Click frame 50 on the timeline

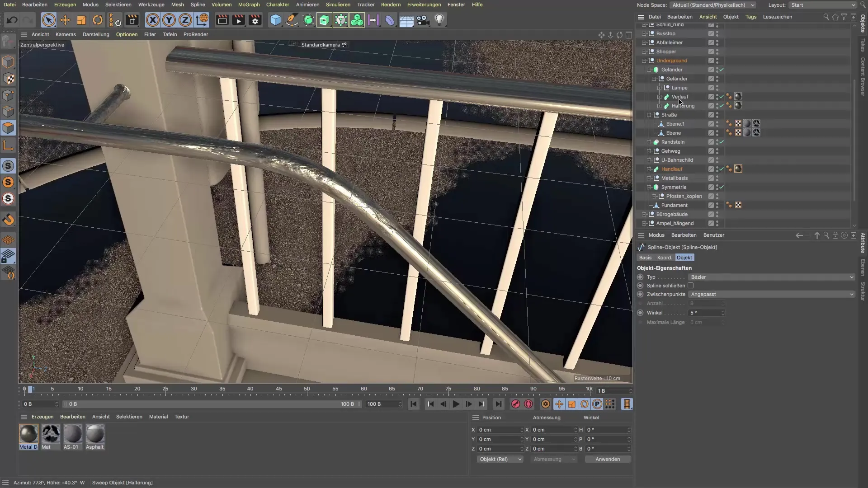point(307,389)
